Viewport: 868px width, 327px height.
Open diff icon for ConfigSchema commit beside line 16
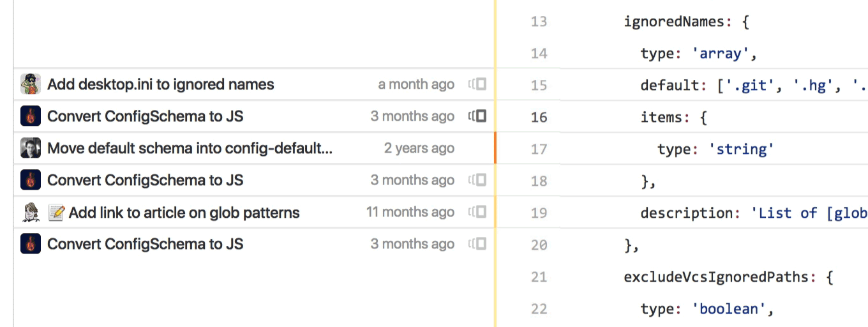477,116
